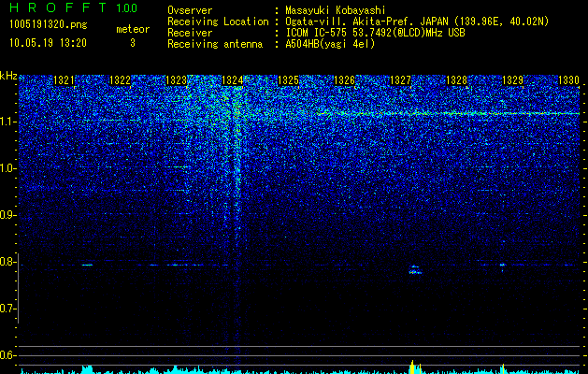Screen dimensions: 588x374
Task: Click the meteor count 3
Action: coord(133,43)
